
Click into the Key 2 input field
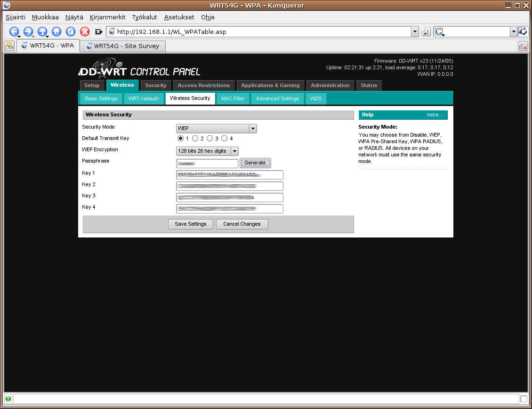click(230, 186)
